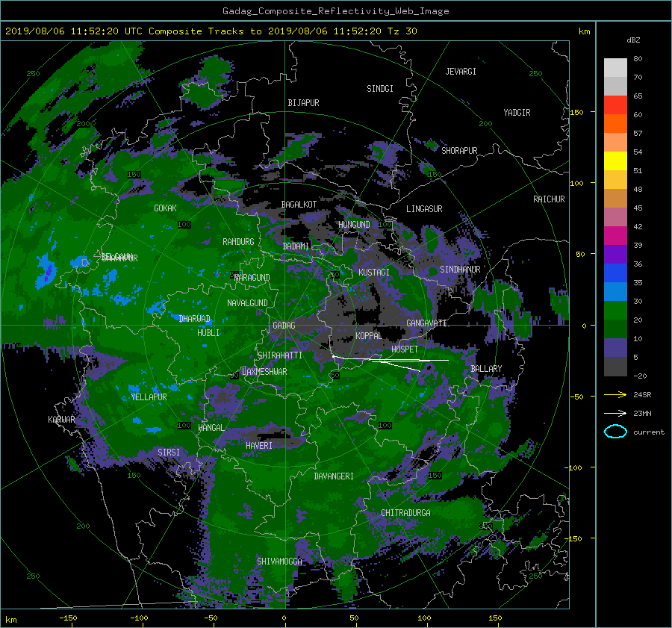
Task: Click the 'current' legend text
Action: 649,432
